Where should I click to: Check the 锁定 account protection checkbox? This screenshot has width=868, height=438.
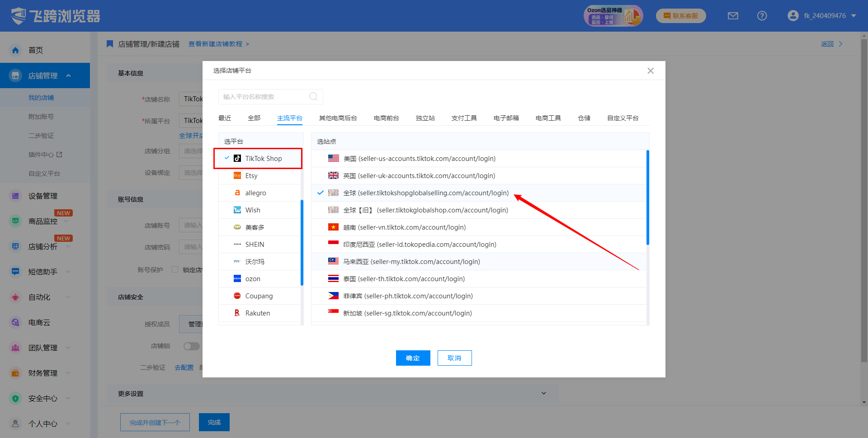[x=175, y=270]
